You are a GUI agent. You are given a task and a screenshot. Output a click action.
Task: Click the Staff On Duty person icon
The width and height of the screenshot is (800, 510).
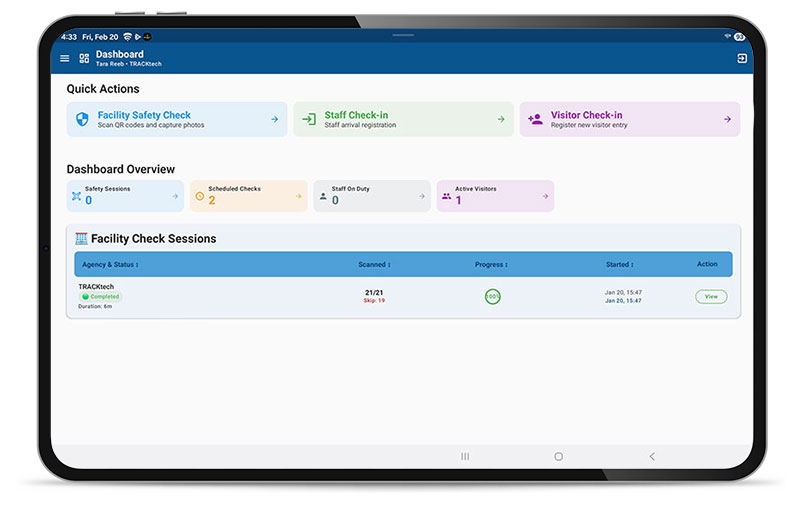[x=323, y=196]
